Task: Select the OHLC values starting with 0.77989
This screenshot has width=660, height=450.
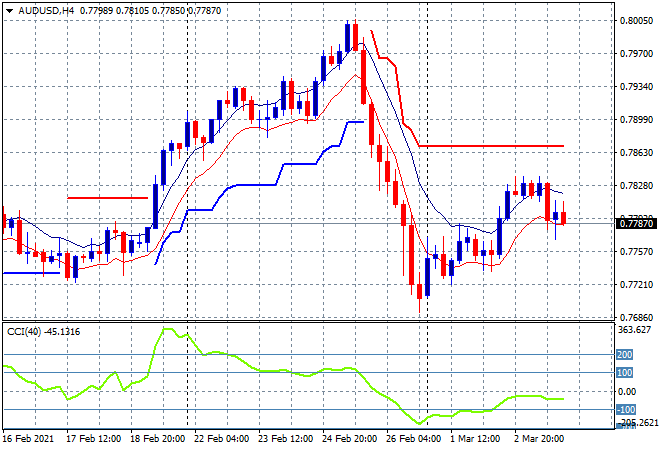Action: [150, 11]
